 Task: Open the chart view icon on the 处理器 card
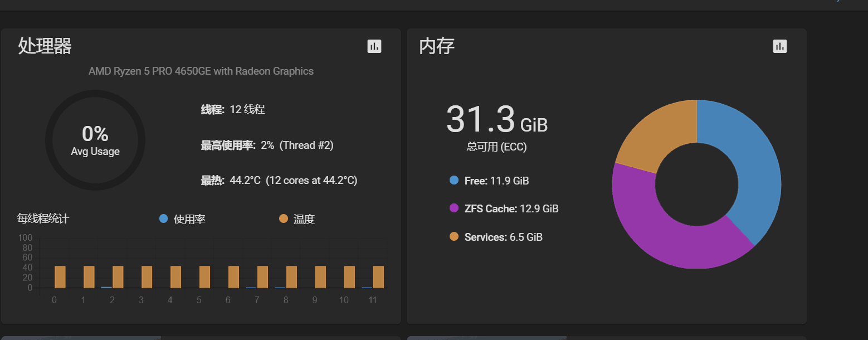tap(374, 46)
